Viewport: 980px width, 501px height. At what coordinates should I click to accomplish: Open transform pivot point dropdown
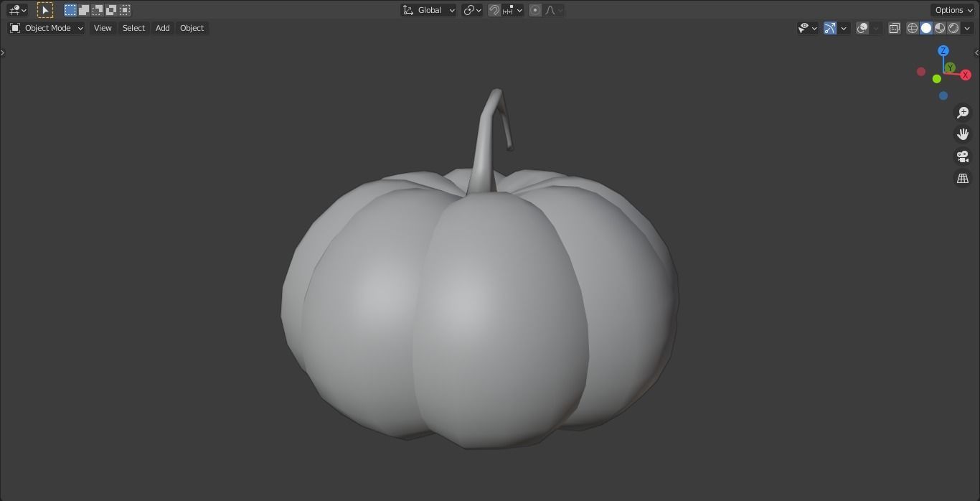point(472,10)
